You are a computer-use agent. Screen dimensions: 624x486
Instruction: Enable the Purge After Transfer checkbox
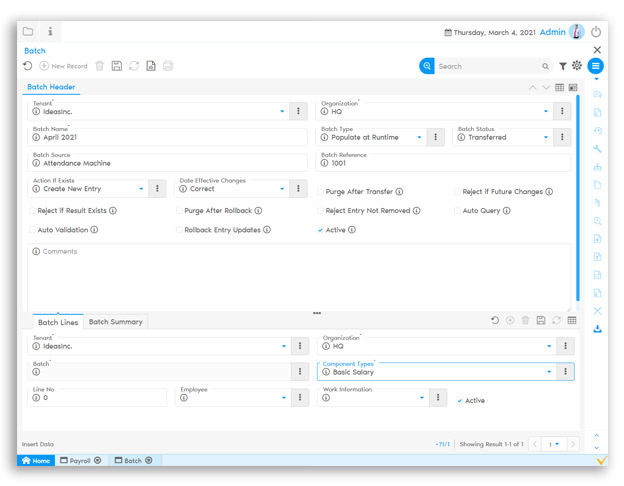(320, 192)
